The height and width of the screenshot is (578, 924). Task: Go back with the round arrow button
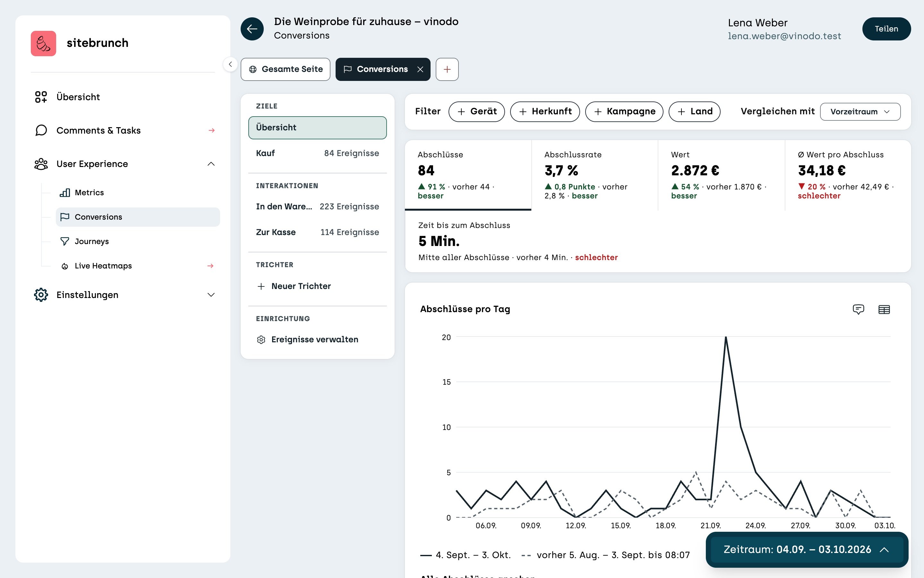point(252,29)
